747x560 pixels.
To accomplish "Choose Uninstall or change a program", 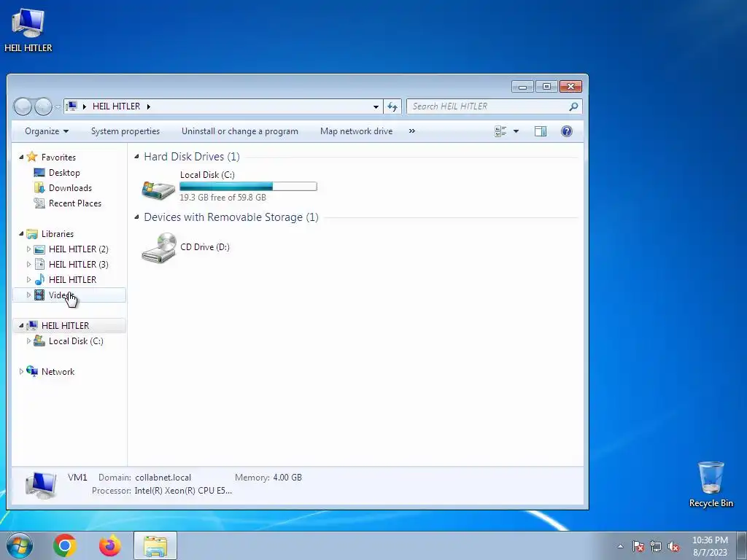I will point(239,131).
